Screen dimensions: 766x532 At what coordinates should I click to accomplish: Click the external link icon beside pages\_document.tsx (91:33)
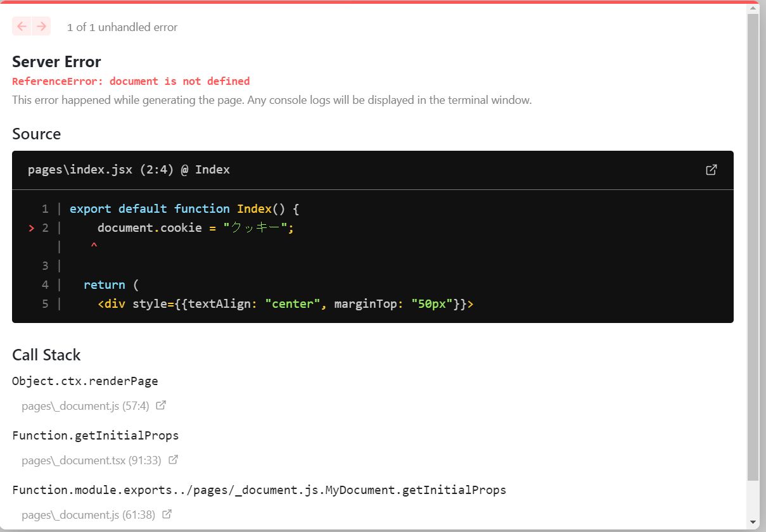click(173, 460)
